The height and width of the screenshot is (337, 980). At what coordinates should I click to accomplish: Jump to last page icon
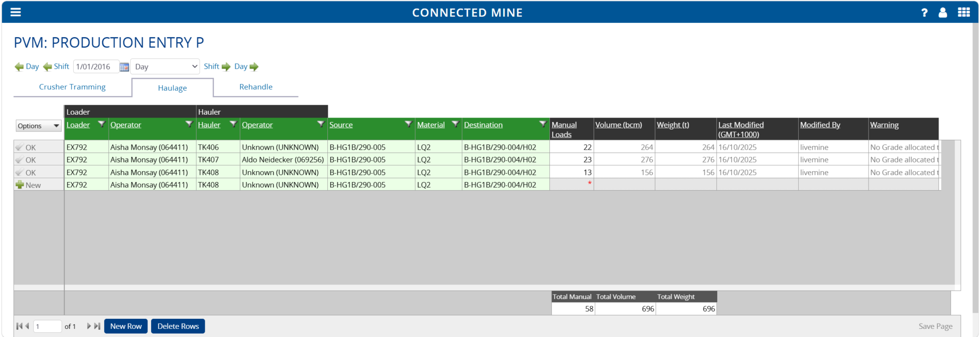[97, 326]
